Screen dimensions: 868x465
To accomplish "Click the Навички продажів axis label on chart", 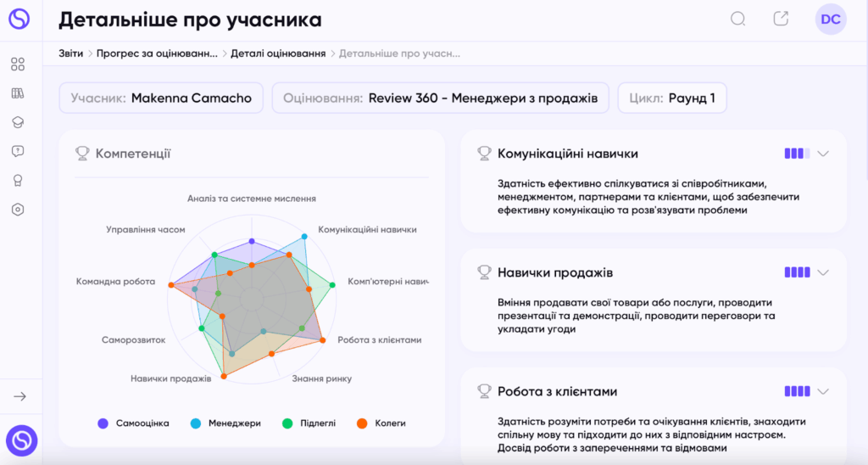I will (x=171, y=379).
